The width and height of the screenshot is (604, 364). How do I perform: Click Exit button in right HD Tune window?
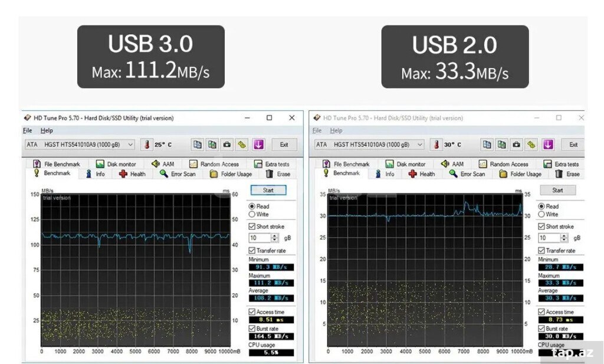coord(573,145)
